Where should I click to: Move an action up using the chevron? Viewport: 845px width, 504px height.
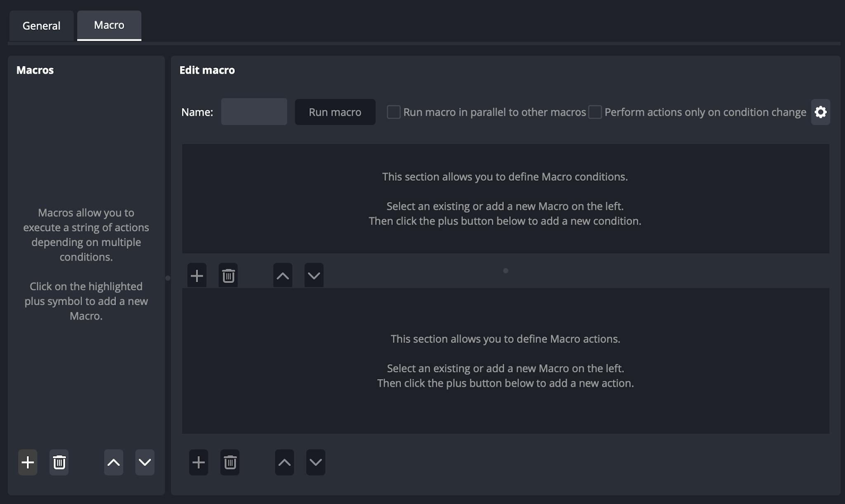pos(284,462)
